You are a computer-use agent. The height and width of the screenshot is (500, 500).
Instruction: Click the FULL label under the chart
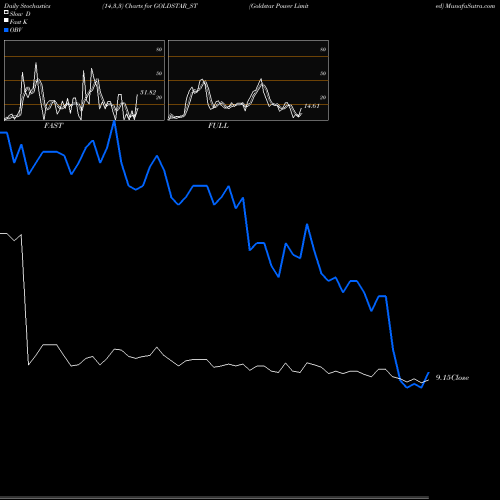click(218, 126)
